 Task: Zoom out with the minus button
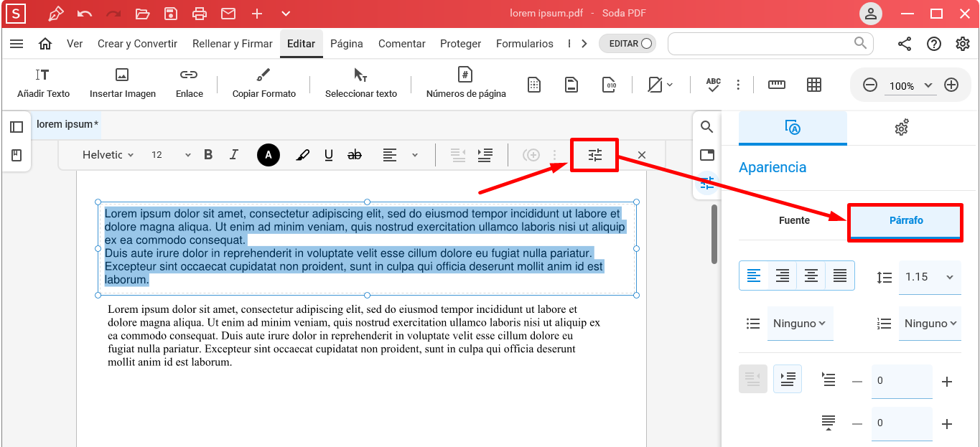click(x=870, y=85)
